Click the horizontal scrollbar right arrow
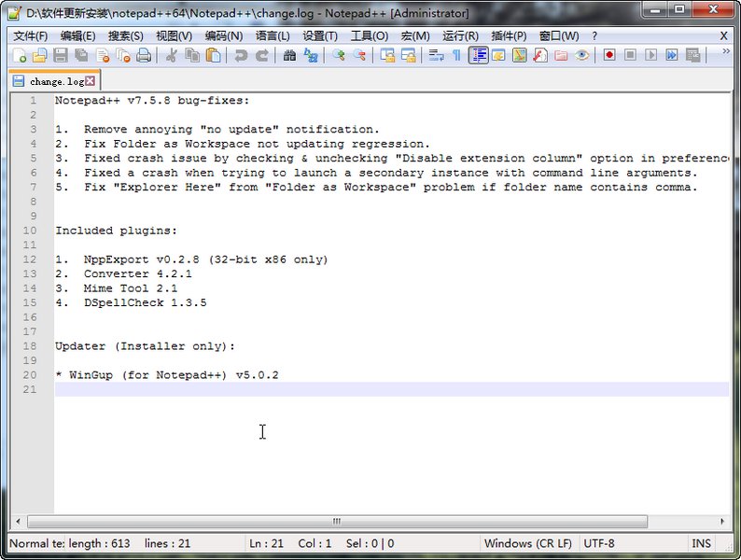Viewport: 741px width, 560px height. [722, 521]
